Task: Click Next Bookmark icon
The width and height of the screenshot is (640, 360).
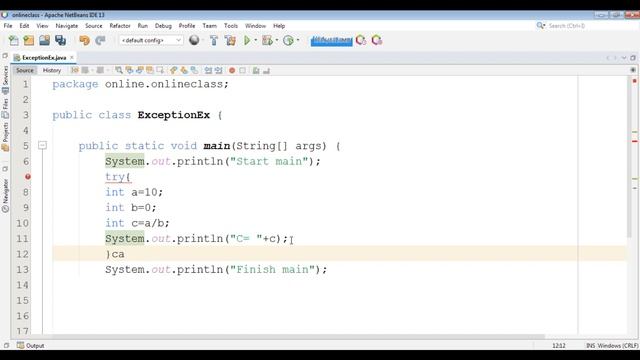Action: pos(184,71)
